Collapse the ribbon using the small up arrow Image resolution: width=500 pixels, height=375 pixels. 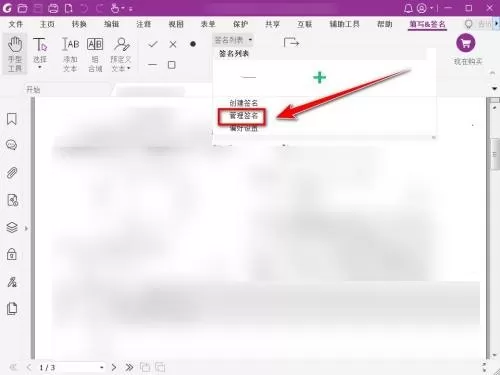[x=493, y=73]
